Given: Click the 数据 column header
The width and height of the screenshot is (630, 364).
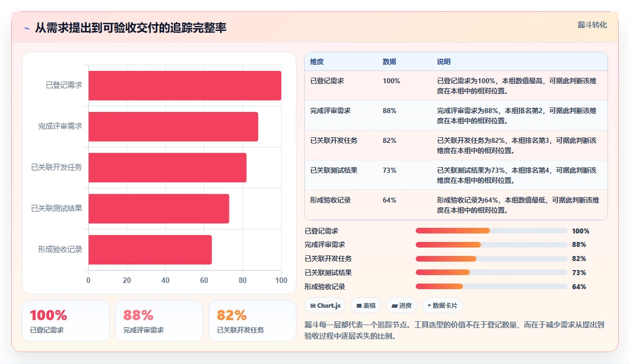Looking at the screenshot, I should (x=389, y=61).
